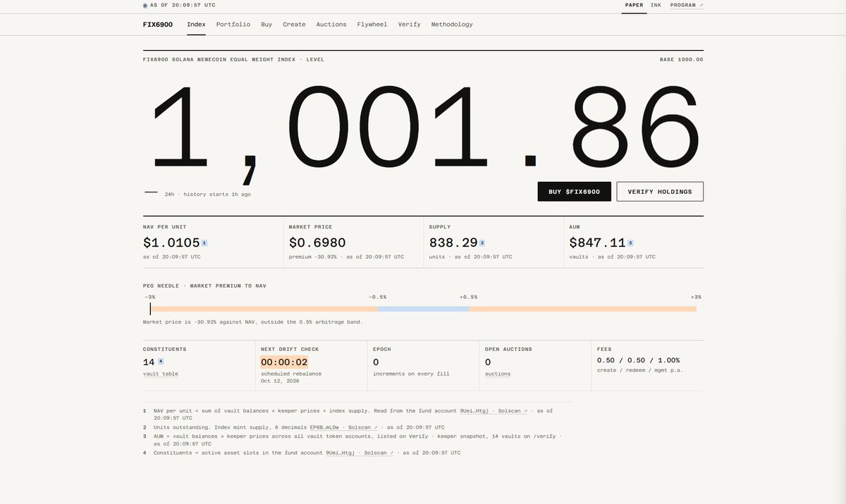Open the auctions link under Open Auctions
The width and height of the screenshot is (846, 504).
[498, 374]
